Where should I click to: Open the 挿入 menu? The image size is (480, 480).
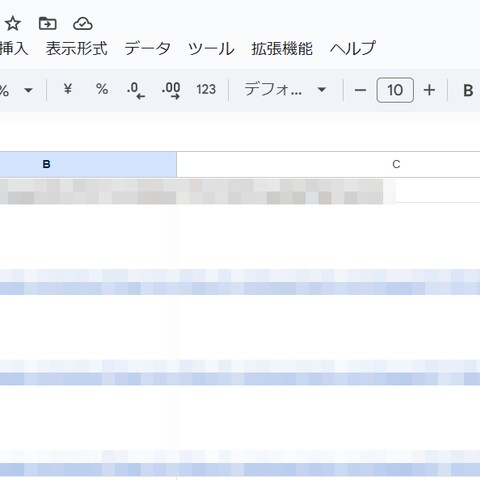tap(13, 49)
